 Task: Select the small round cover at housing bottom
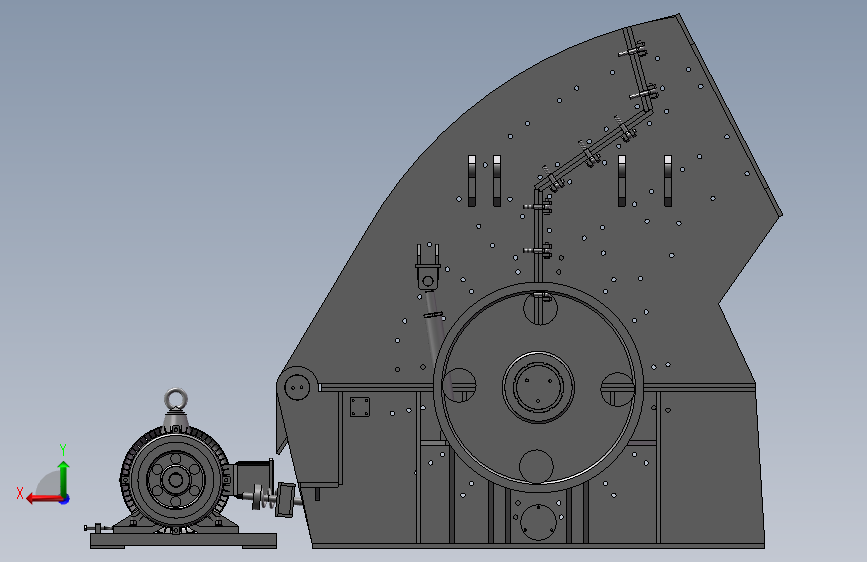tap(538, 522)
